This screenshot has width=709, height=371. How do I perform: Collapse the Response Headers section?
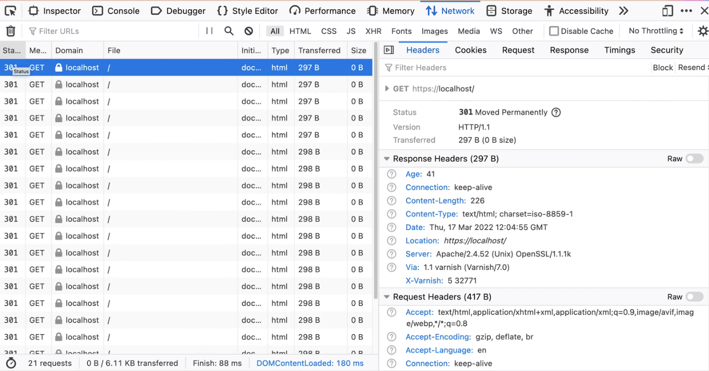tap(387, 159)
